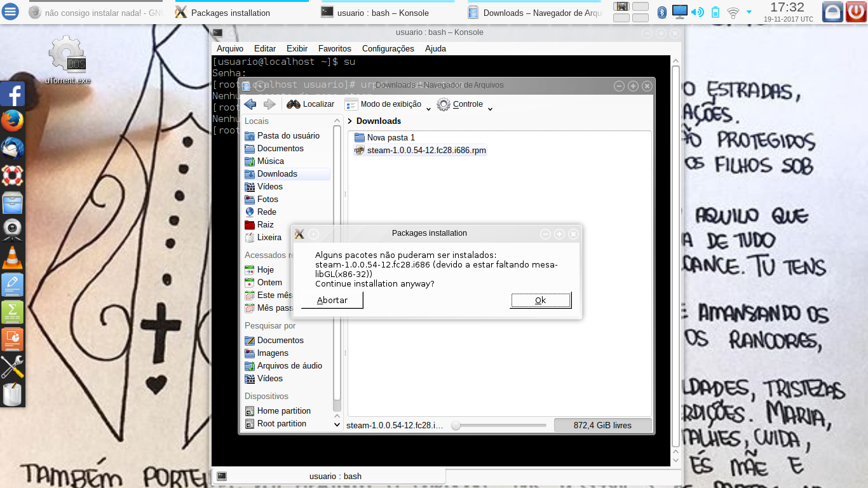Select Fotos in Locais sidebar
Screen dimensions: 868x488
[287, 199]
